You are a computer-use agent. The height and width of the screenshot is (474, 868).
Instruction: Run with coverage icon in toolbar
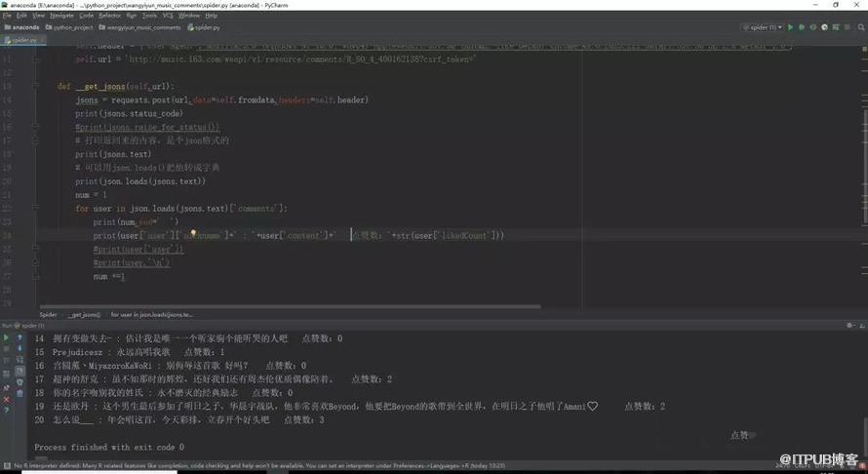[812, 27]
